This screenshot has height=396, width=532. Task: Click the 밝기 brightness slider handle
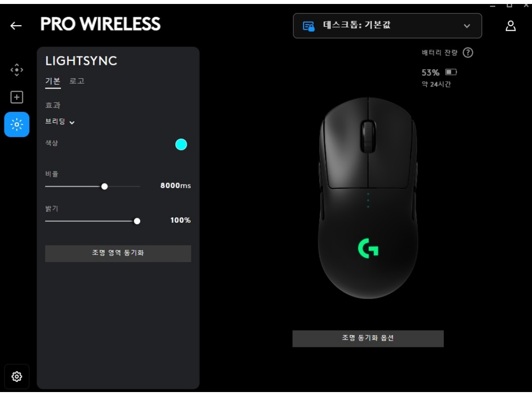(137, 221)
